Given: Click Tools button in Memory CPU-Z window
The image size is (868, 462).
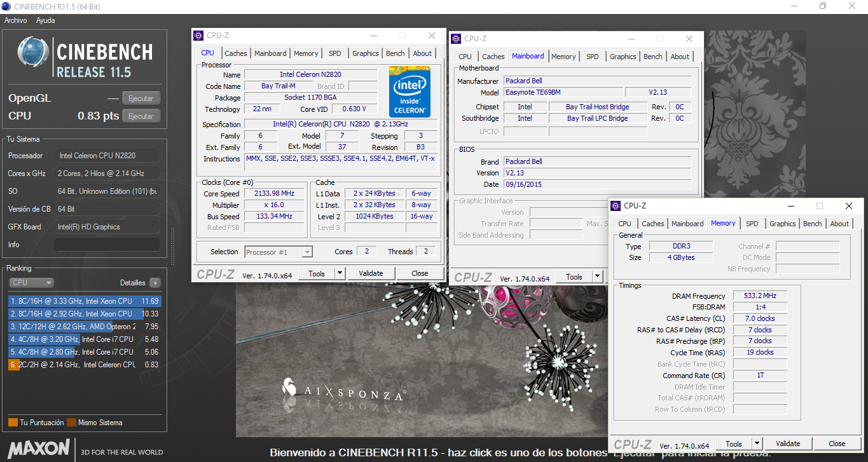Looking at the screenshot, I should pyautogui.click(x=734, y=444).
